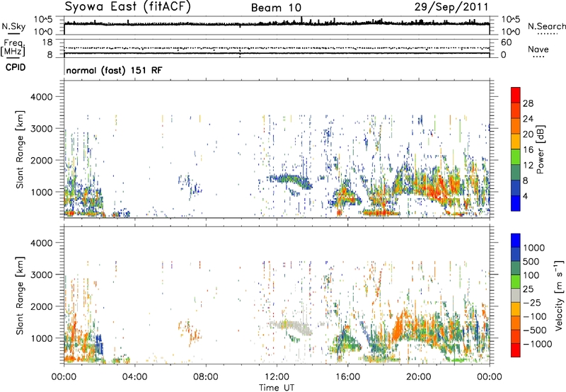Click the date '29/Sep/2011'
566x392 pixels.
(x=451, y=7)
